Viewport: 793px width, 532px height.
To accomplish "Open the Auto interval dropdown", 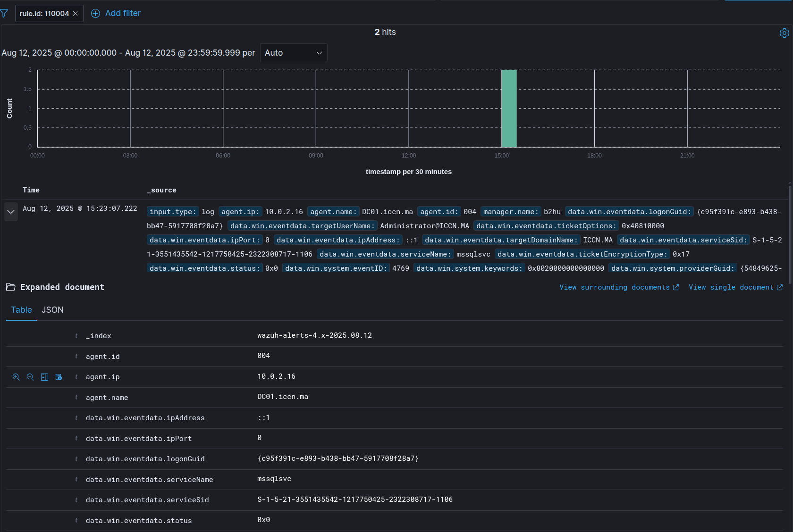I will (x=293, y=53).
